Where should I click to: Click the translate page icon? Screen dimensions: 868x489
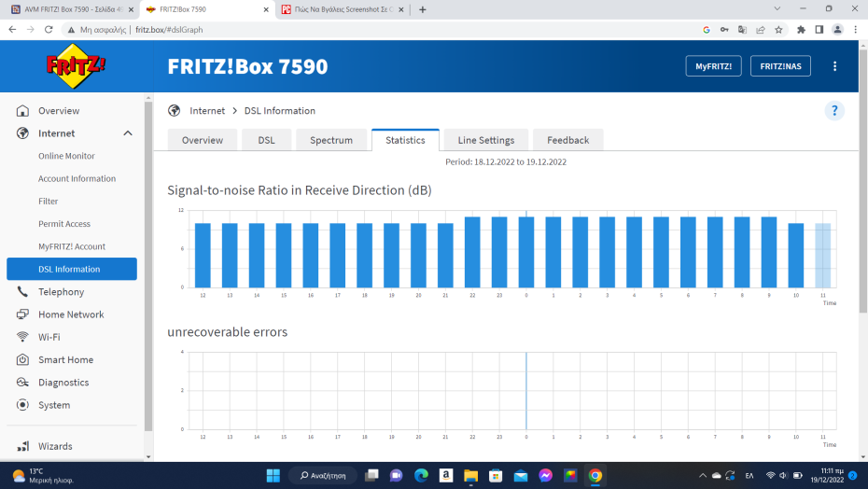pos(742,30)
